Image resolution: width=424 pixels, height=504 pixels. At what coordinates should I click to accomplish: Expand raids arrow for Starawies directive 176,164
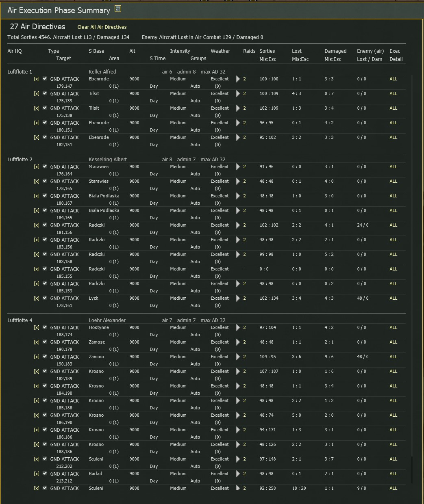[238, 167]
